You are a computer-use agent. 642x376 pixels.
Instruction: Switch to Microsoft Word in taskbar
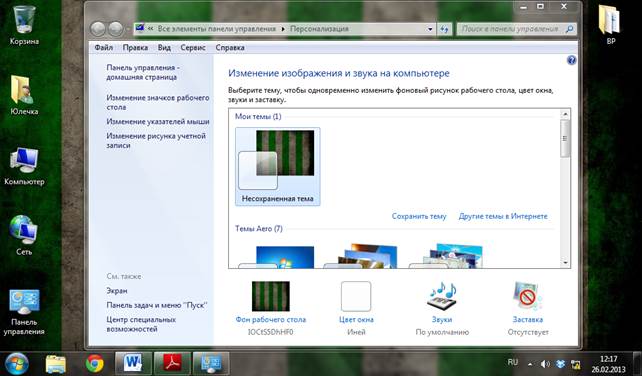click(x=133, y=363)
